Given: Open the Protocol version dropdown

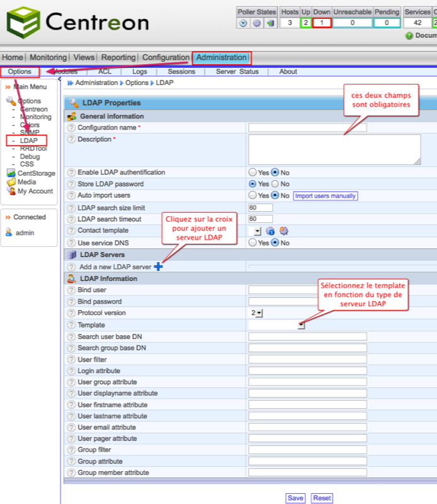Looking at the screenshot, I should click(257, 313).
